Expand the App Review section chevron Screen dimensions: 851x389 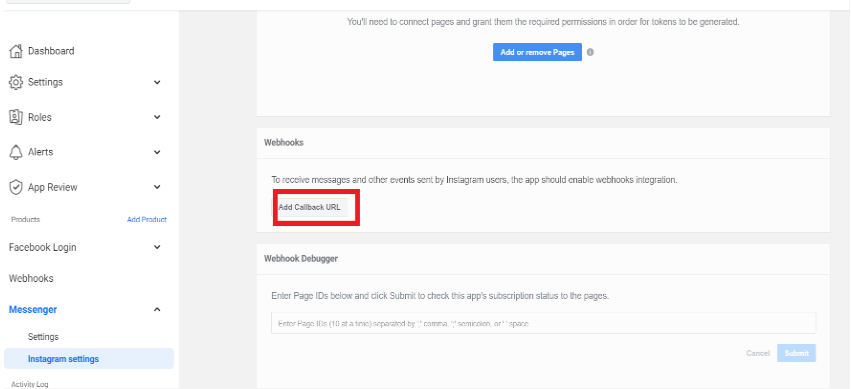157,187
